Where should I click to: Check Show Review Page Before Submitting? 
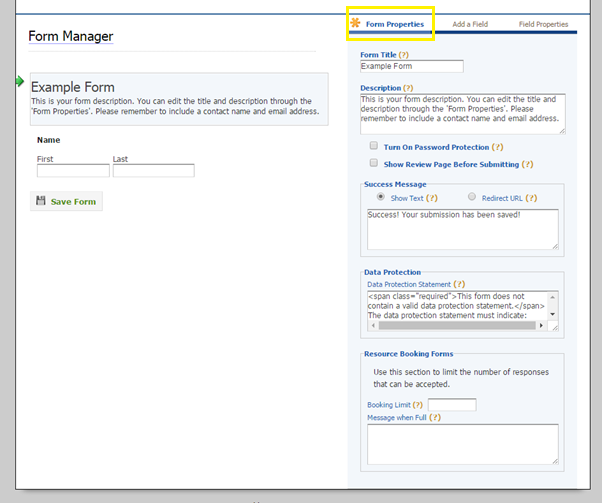tap(374, 163)
